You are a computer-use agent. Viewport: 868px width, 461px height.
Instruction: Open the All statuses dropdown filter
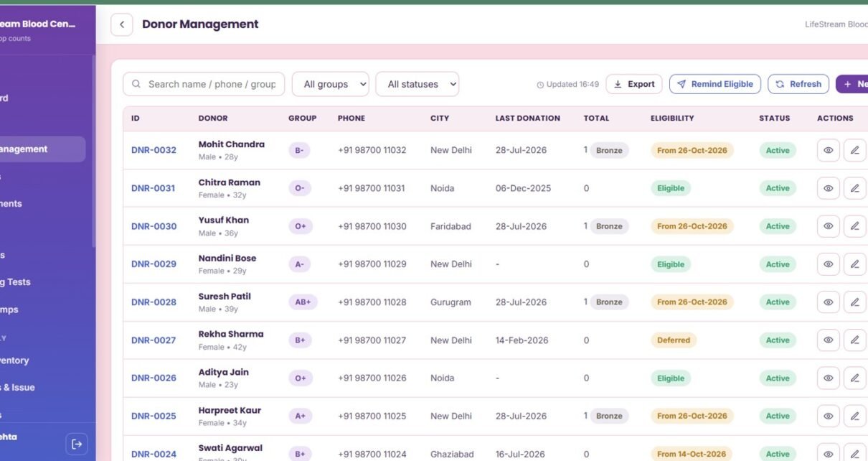click(x=418, y=84)
